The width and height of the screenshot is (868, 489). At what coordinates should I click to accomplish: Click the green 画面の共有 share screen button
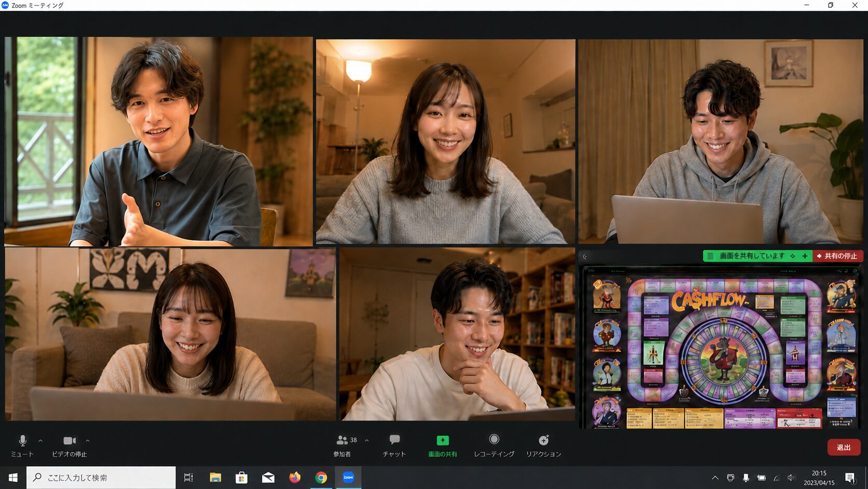click(442, 446)
